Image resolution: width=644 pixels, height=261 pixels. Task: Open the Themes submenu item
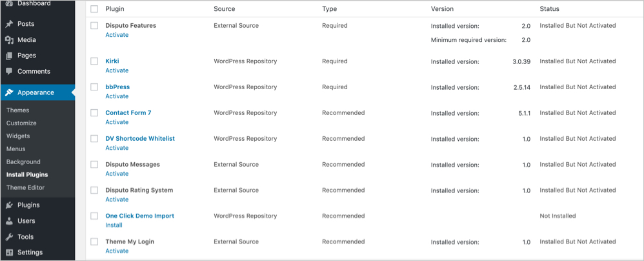pyautogui.click(x=17, y=110)
